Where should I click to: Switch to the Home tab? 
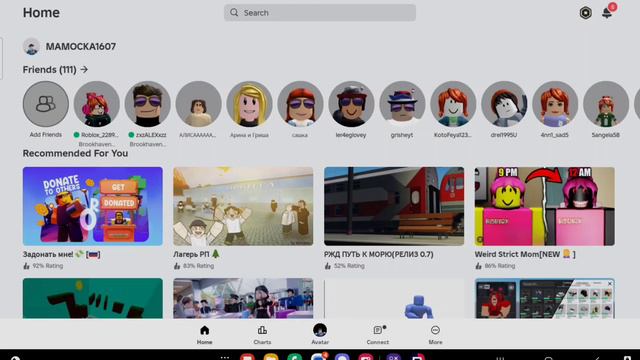coord(204,335)
